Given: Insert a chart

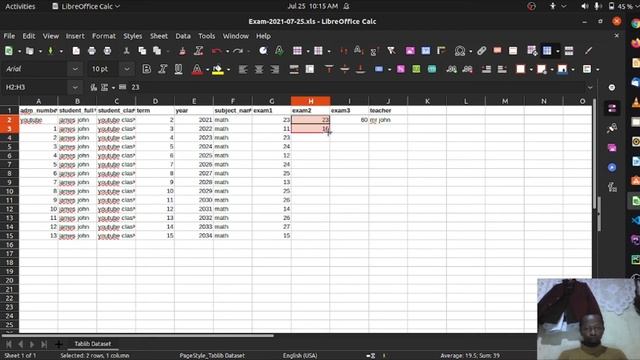Looking at the screenshot, I should point(425,51).
